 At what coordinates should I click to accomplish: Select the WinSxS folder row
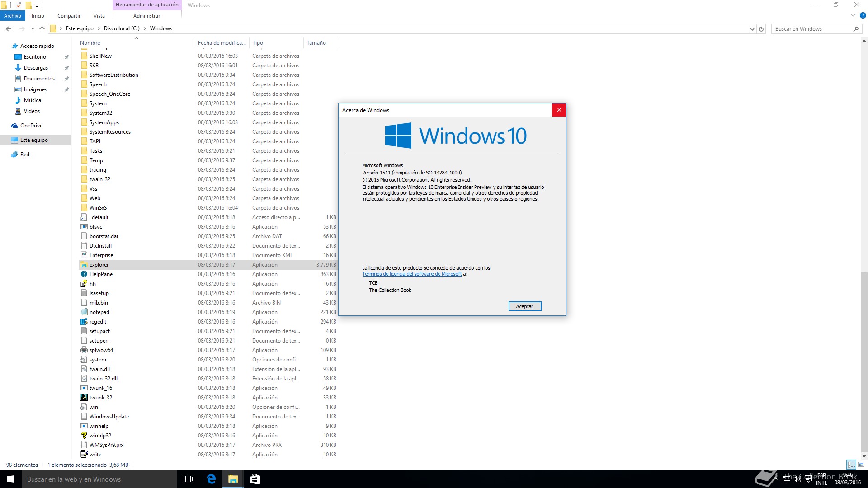click(208, 208)
